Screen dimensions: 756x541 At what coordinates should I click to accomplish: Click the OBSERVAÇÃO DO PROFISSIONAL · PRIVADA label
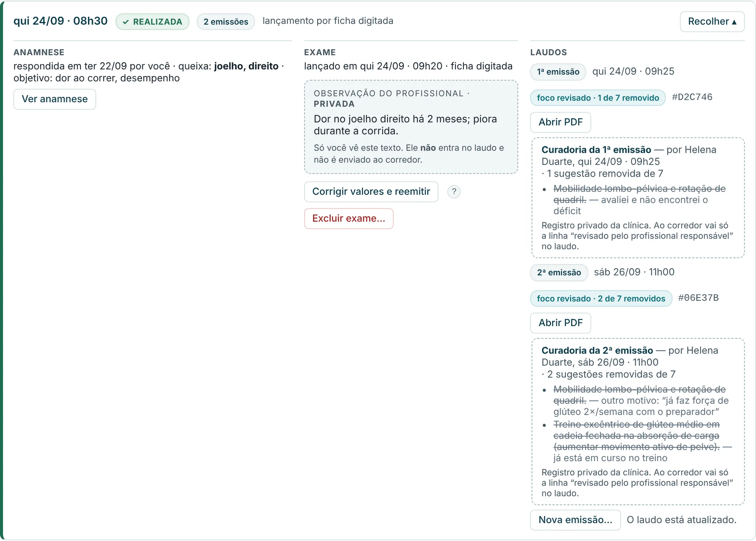392,99
